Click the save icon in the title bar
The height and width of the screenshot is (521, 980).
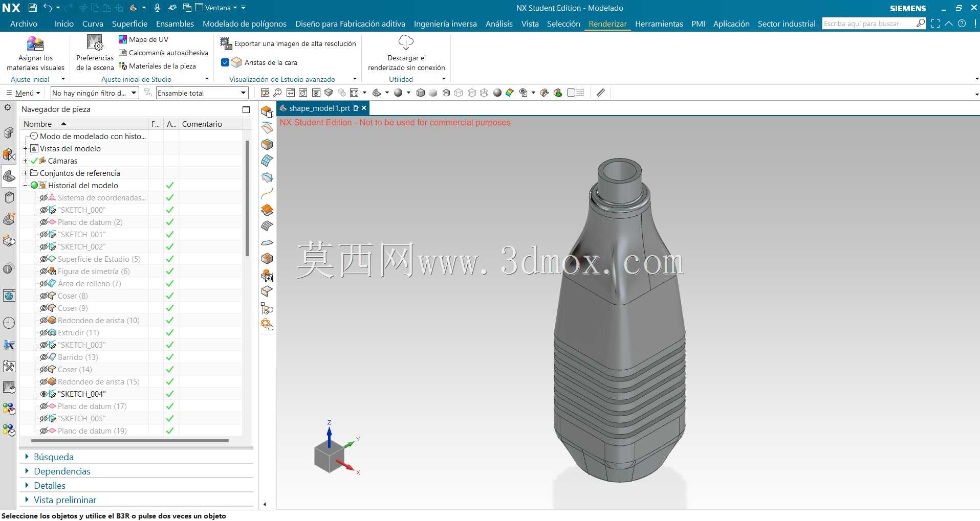tap(32, 8)
